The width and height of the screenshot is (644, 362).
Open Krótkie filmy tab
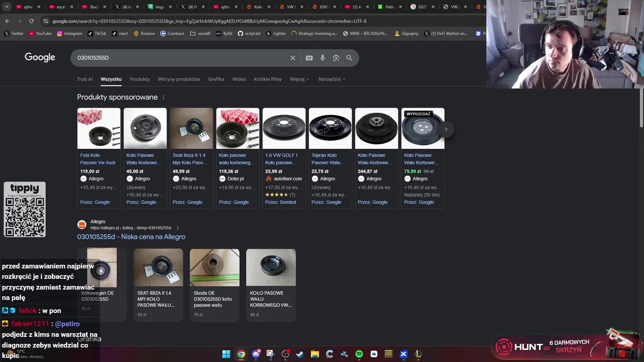(x=268, y=79)
